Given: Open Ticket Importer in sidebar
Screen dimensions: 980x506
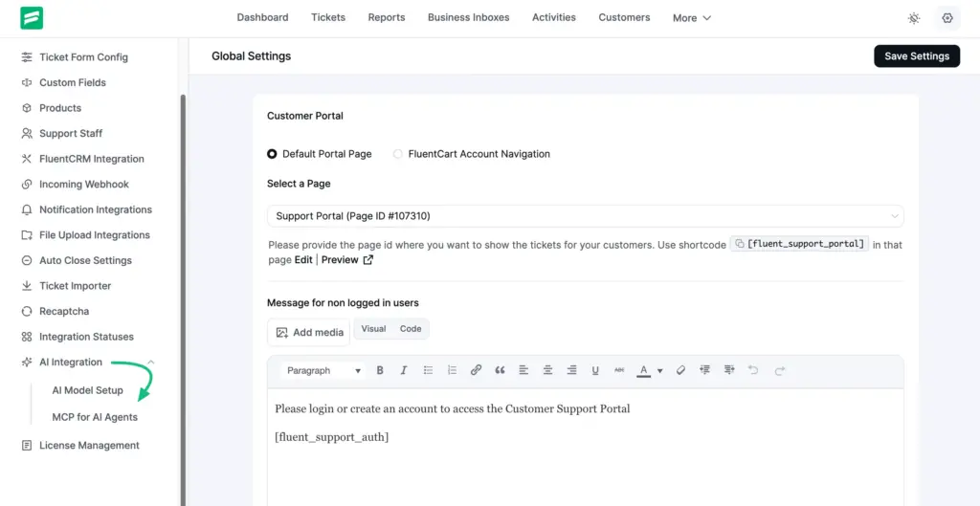Looking at the screenshot, I should click(x=75, y=286).
